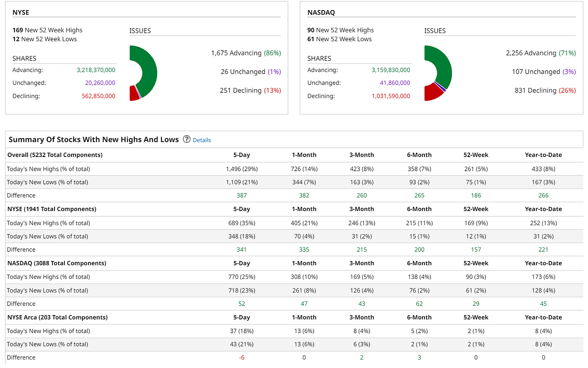This screenshot has height=368, width=588.
Task: Click Summary Of Stocks With New Highs And Lows title
Action: point(94,140)
